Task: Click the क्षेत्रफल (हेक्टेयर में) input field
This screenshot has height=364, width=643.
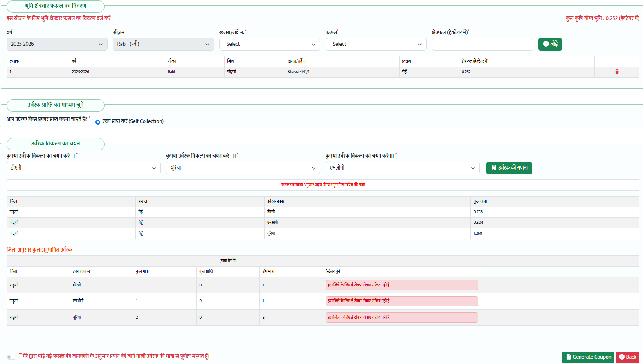Action: click(x=482, y=44)
